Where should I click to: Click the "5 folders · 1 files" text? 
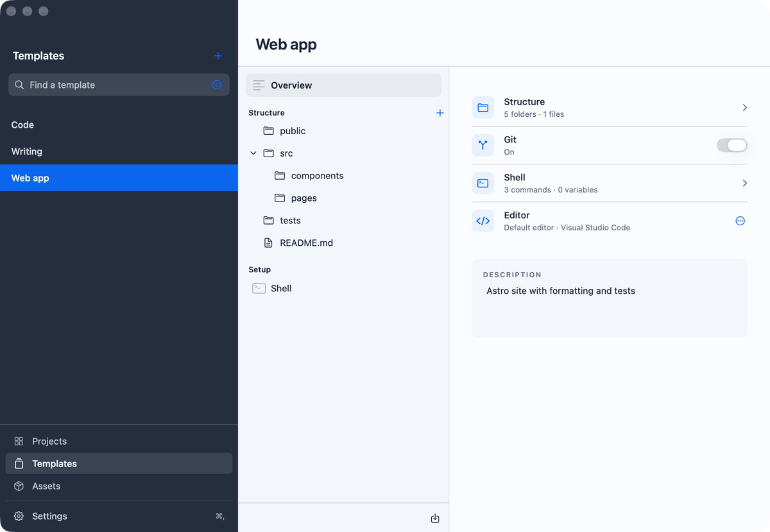(x=534, y=114)
